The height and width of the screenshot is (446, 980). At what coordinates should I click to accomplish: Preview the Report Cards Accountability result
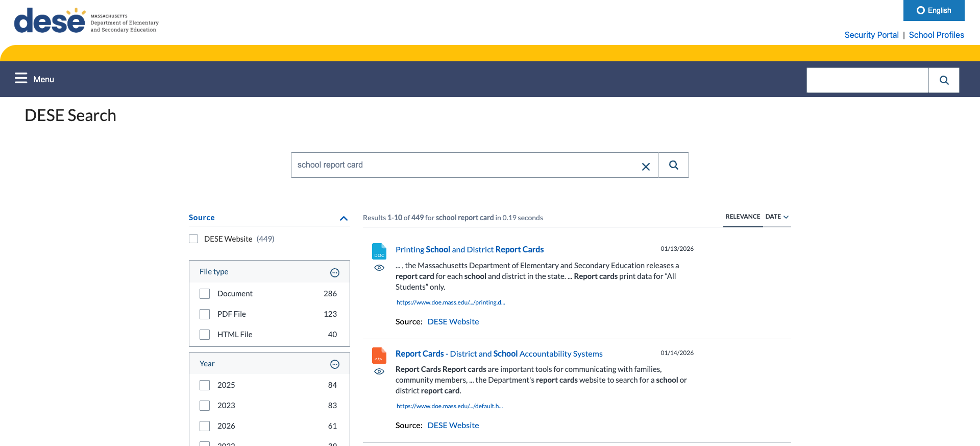click(379, 371)
